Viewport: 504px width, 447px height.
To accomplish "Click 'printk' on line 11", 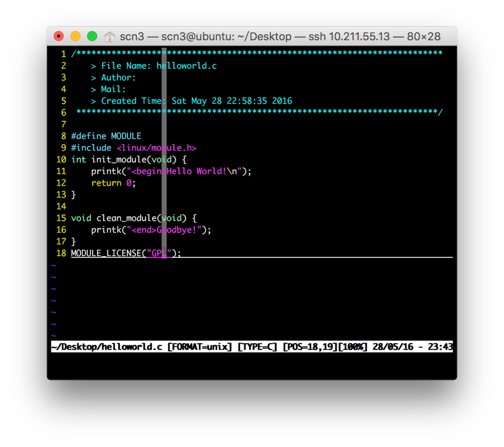I will (x=106, y=172).
